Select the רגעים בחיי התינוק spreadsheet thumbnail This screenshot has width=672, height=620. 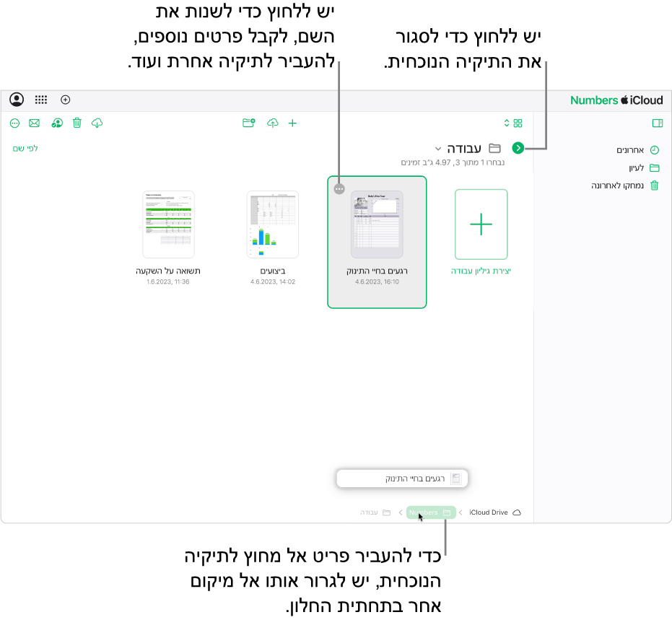377,224
